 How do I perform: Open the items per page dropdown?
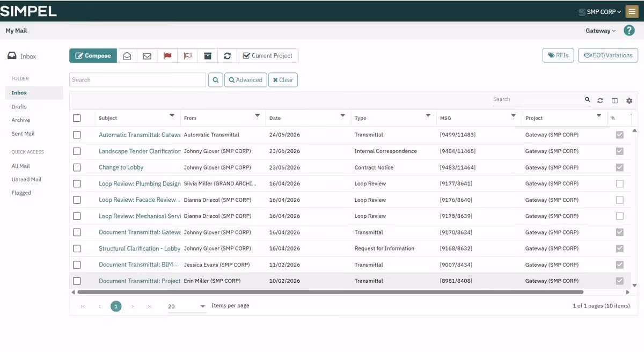[187, 306]
